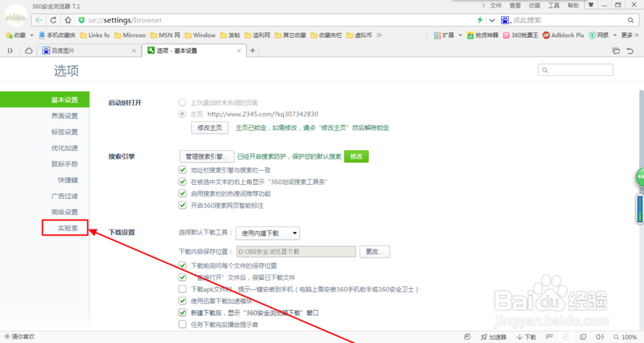Click the 360抢票王 extension icon
This screenshot has height=343, width=644.
click(x=521, y=35)
